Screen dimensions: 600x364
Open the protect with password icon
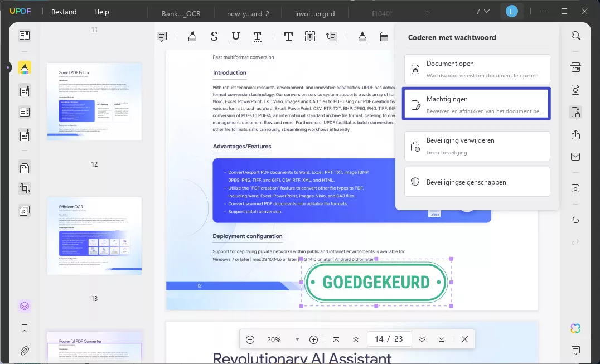[x=575, y=112]
